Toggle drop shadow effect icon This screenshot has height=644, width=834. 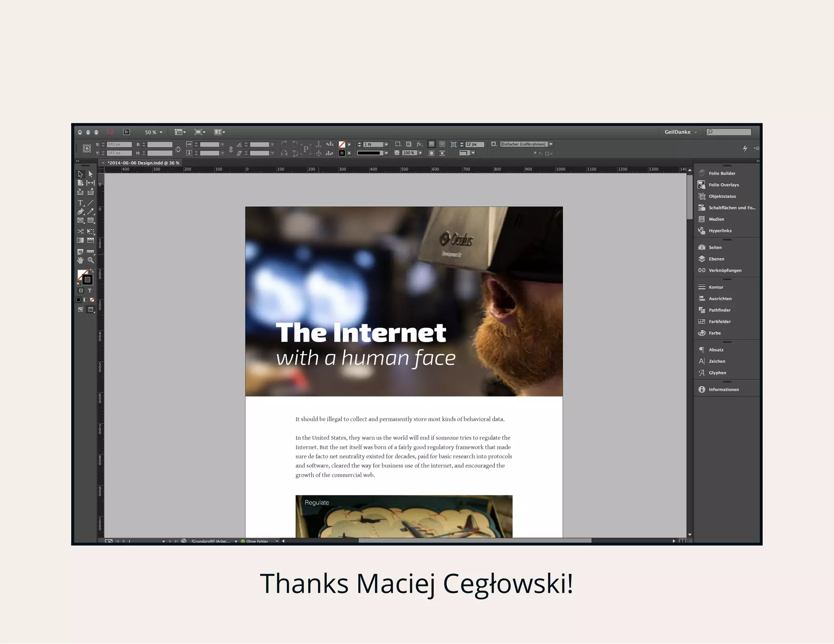tap(408, 144)
